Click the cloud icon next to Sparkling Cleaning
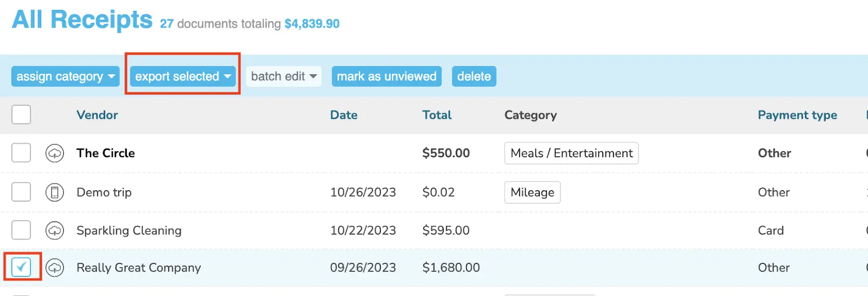Viewport: 868px width, 296px height. pyautogui.click(x=55, y=230)
